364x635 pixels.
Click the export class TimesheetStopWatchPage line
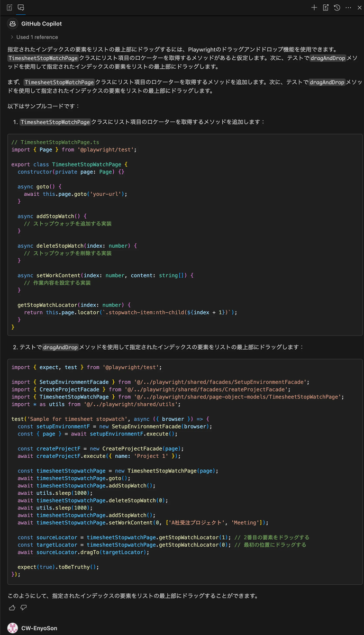pyautogui.click(x=69, y=165)
